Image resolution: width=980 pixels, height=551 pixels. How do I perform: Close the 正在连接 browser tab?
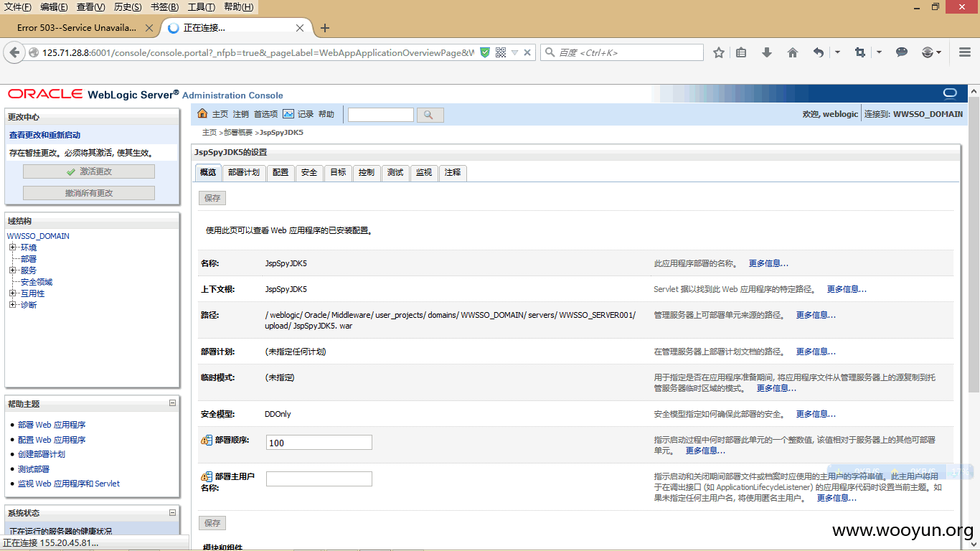point(301,28)
